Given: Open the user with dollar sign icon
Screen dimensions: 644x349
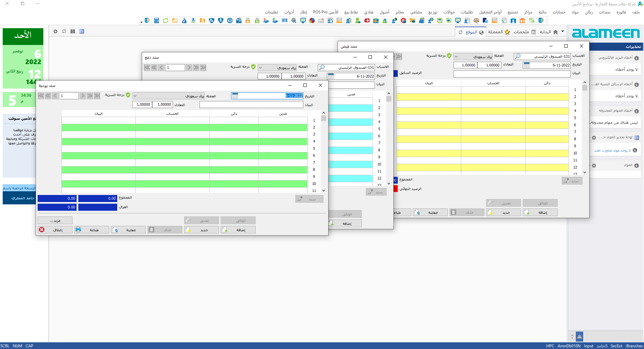Looking at the screenshot, I should [431, 20].
